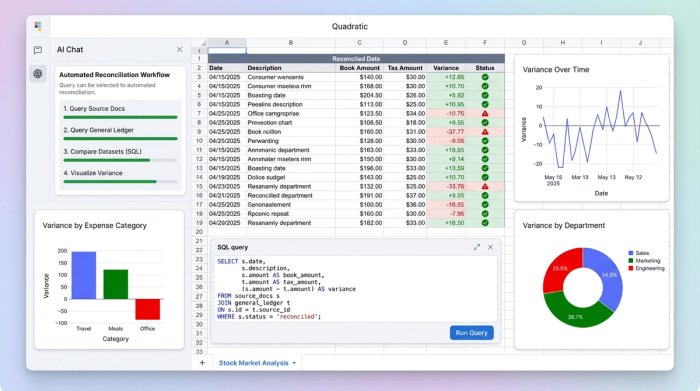Click into the SQL query code editor
This screenshot has height=391, width=700.
point(355,289)
